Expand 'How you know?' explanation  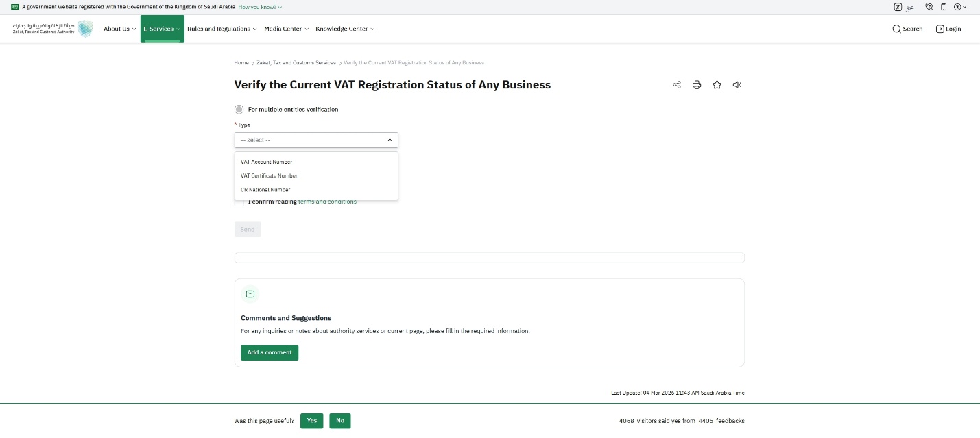coord(260,7)
